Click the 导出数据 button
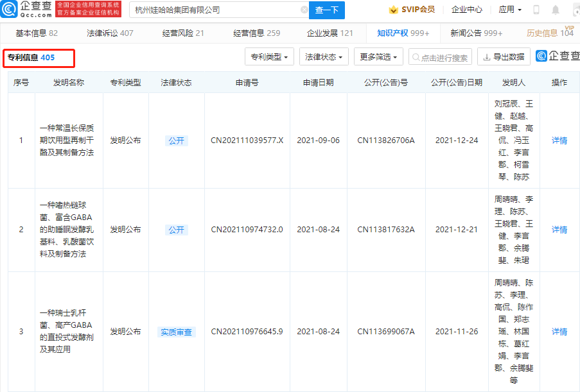580x392 pixels. click(x=504, y=57)
